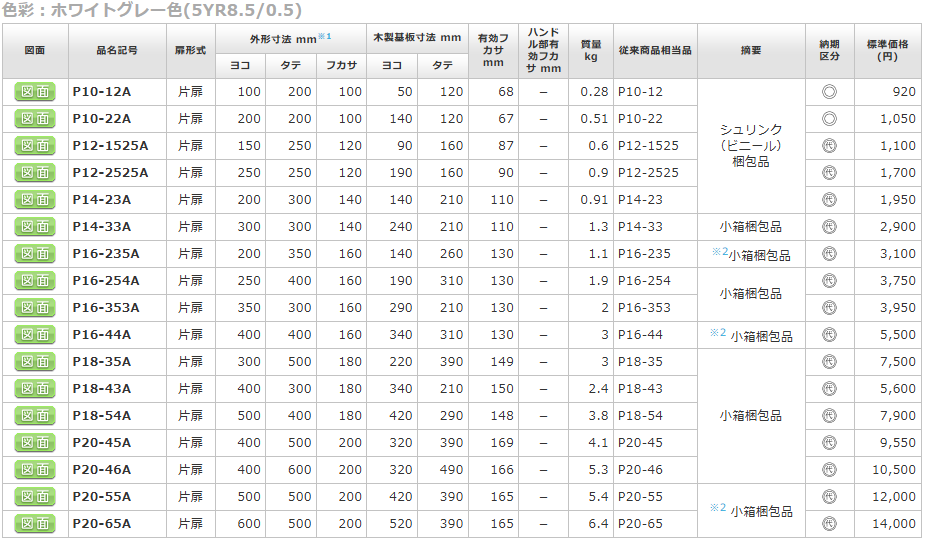Click the 納期区分 icon in the P12-2525A row
The image size is (927, 546).
pyautogui.click(x=829, y=173)
